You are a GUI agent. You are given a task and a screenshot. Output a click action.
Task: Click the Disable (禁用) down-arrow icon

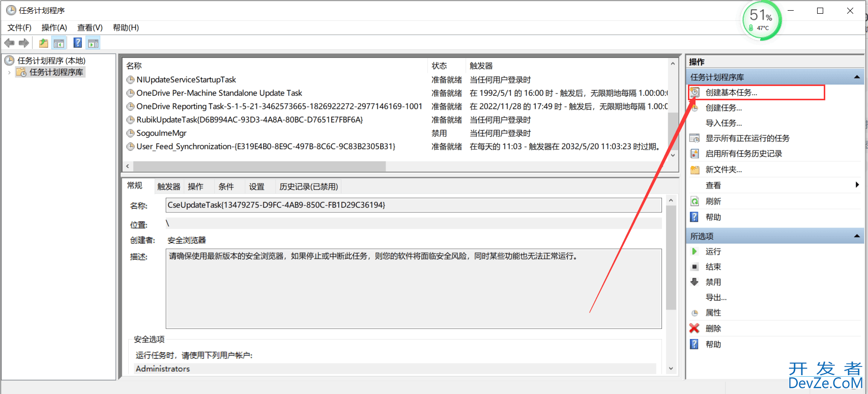[x=695, y=282]
